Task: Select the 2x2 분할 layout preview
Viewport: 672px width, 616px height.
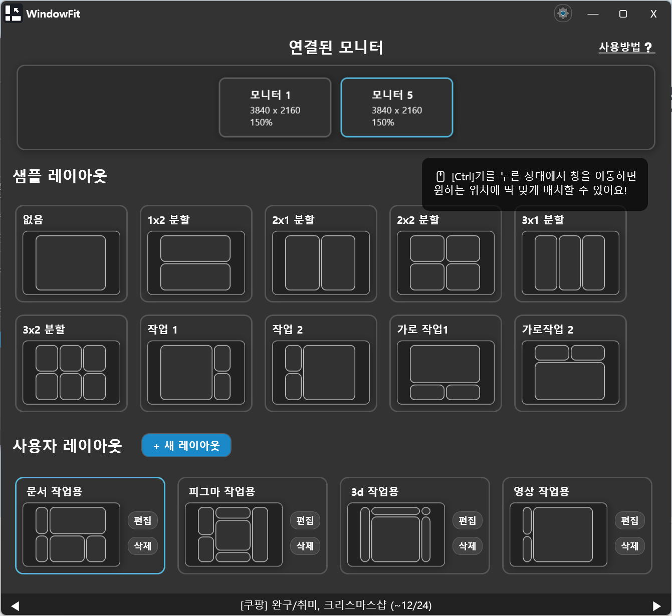Action: pyautogui.click(x=445, y=263)
